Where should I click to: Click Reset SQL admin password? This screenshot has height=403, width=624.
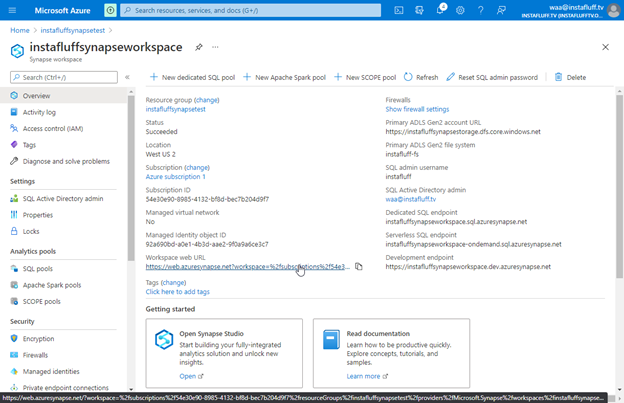pyautogui.click(x=492, y=77)
